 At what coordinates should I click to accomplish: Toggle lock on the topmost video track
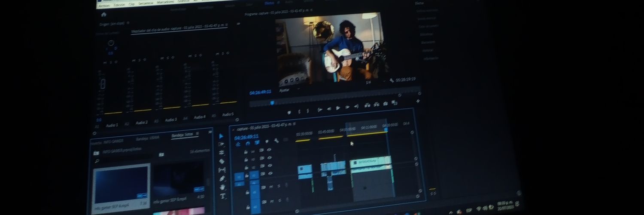(246, 152)
